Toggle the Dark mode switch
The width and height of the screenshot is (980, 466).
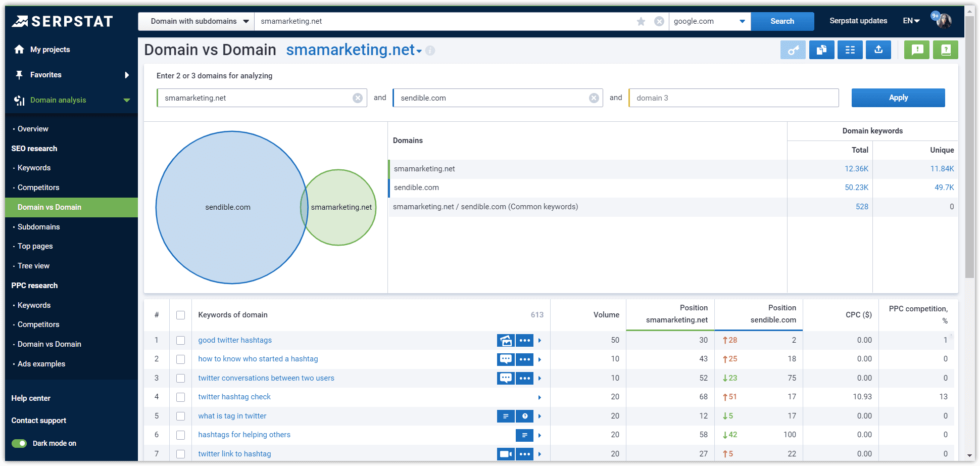pyautogui.click(x=20, y=443)
